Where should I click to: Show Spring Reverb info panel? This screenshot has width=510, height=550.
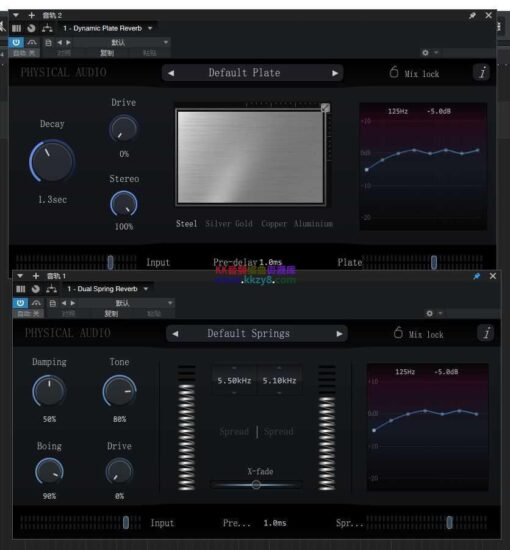[x=487, y=333]
